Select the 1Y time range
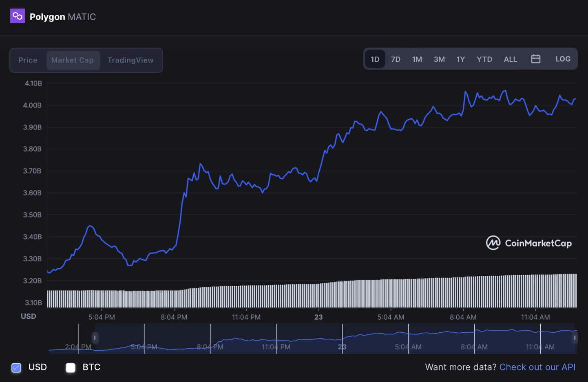This screenshot has width=588, height=382. click(x=460, y=59)
